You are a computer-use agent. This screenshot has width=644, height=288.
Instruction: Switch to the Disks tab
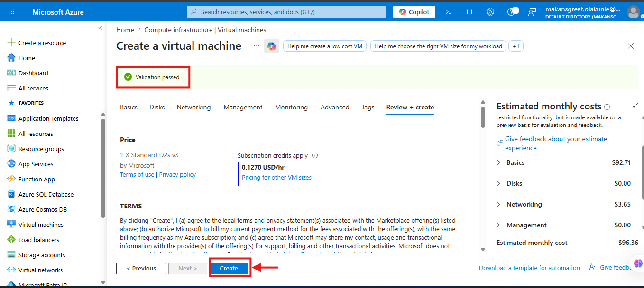point(157,107)
